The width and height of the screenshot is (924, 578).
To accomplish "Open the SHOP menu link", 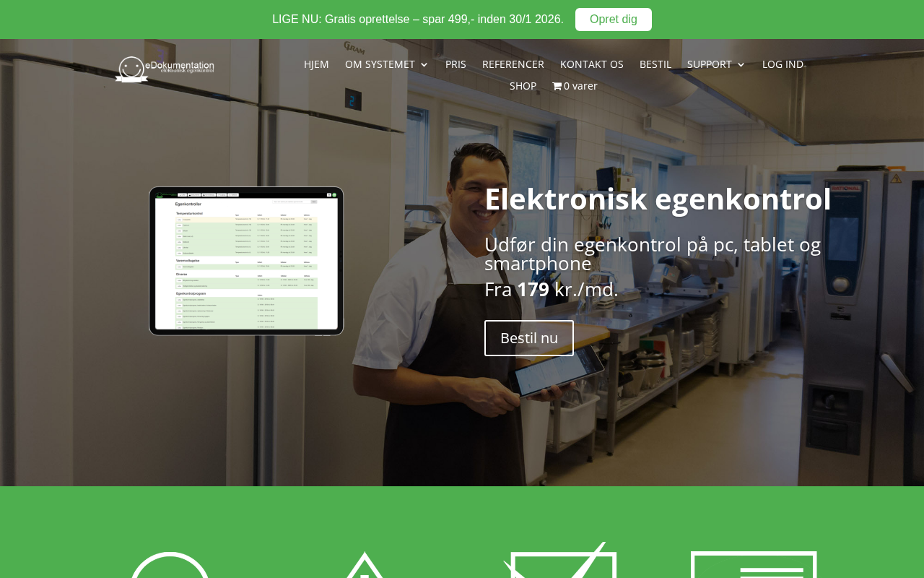I will pos(523,86).
